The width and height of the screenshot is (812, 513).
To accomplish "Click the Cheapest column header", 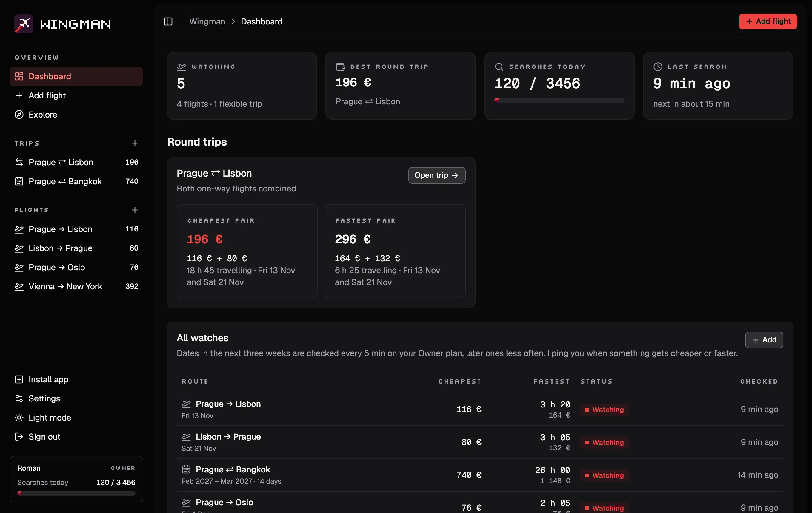I will click(460, 382).
